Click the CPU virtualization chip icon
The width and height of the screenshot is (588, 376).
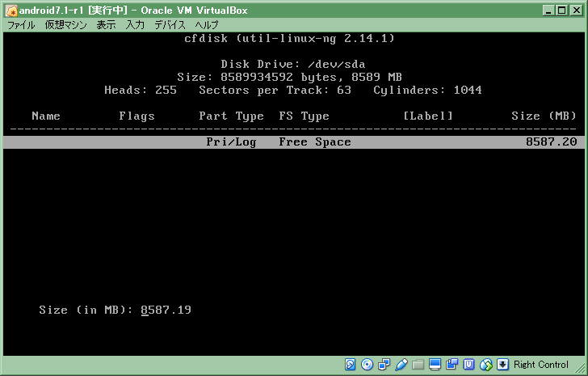pos(468,365)
